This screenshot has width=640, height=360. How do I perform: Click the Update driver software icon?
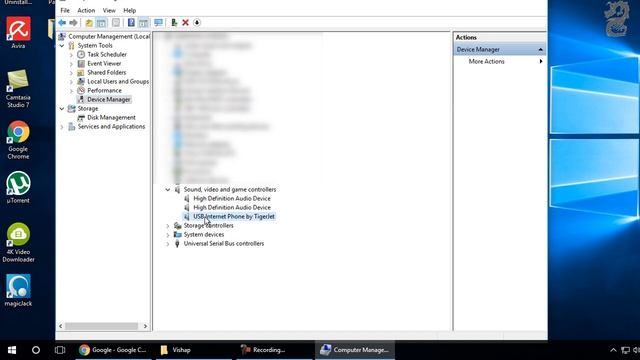click(174, 23)
